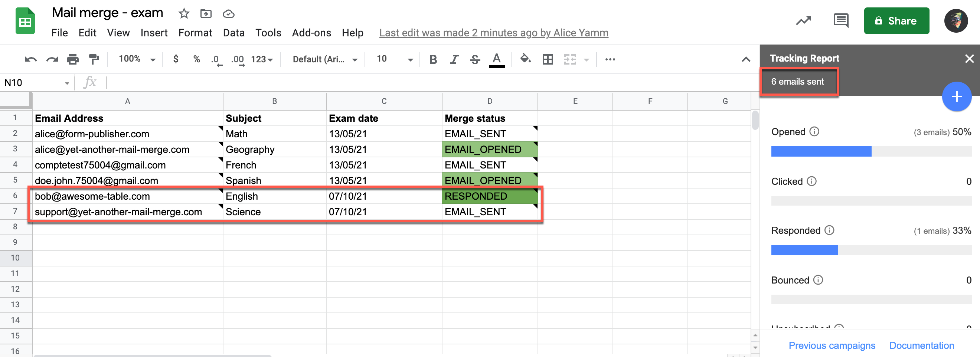The height and width of the screenshot is (357, 980).
Task: Click the Fill color icon
Action: point(525,59)
